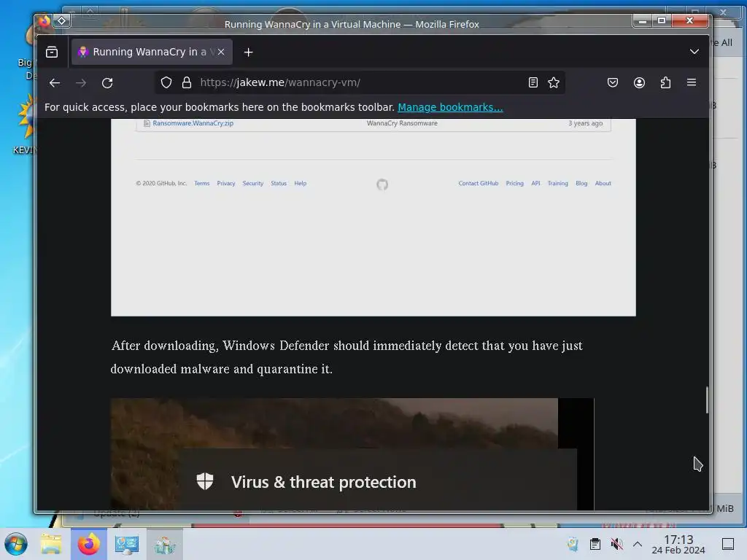
Task: Bookmark this page with star
Action: [x=554, y=83]
